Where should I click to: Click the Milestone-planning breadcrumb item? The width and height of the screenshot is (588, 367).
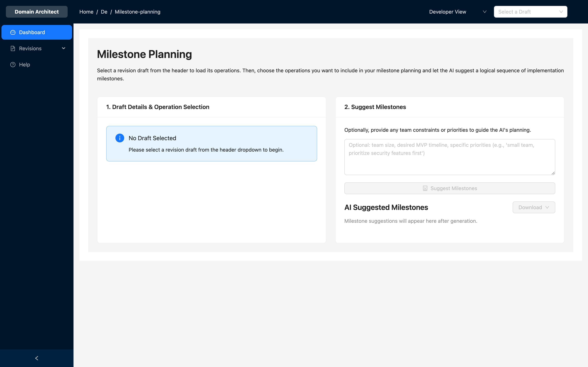pos(137,12)
